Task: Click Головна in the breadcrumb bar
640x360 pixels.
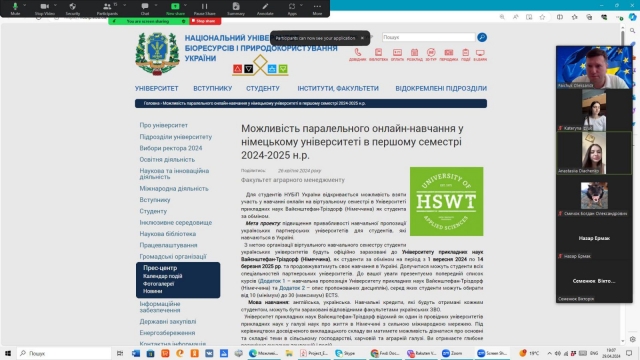Action: (151, 103)
